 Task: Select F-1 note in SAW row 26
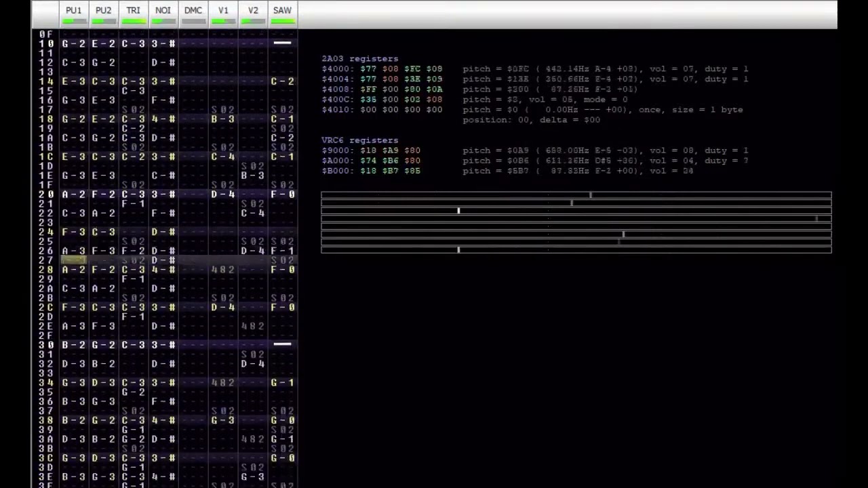point(283,251)
